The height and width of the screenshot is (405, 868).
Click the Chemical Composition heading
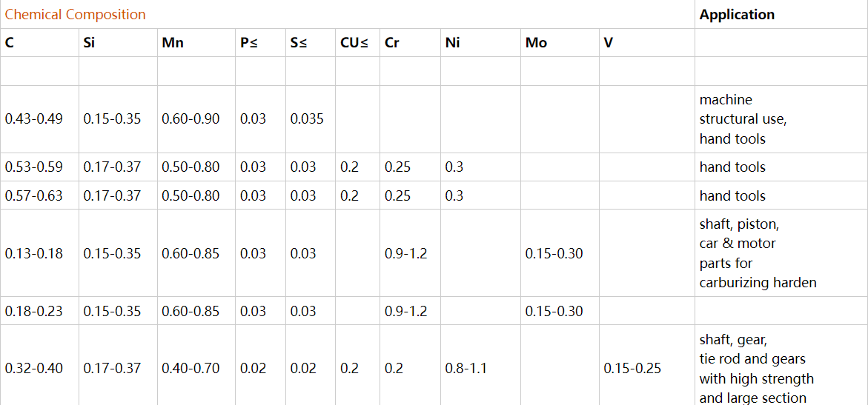[x=76, y=15]
